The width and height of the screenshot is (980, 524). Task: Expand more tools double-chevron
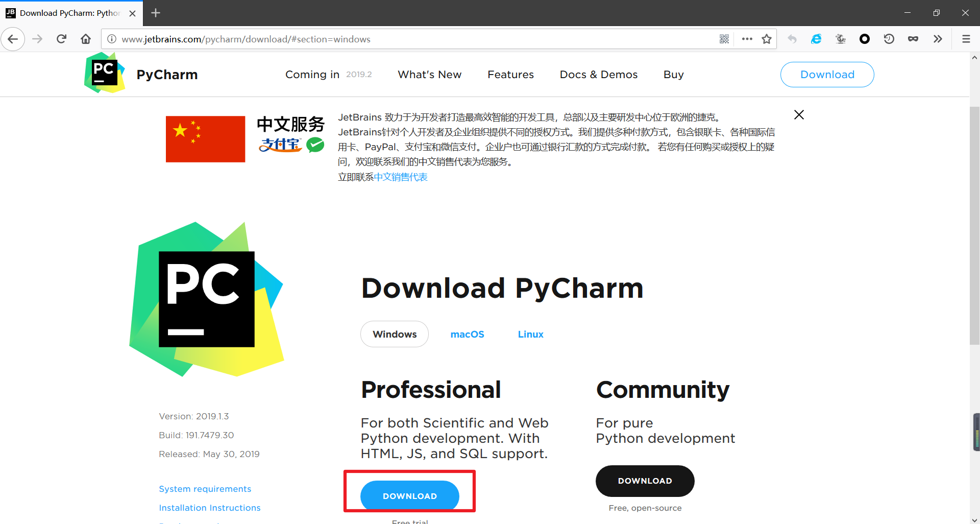pos(938,39)
